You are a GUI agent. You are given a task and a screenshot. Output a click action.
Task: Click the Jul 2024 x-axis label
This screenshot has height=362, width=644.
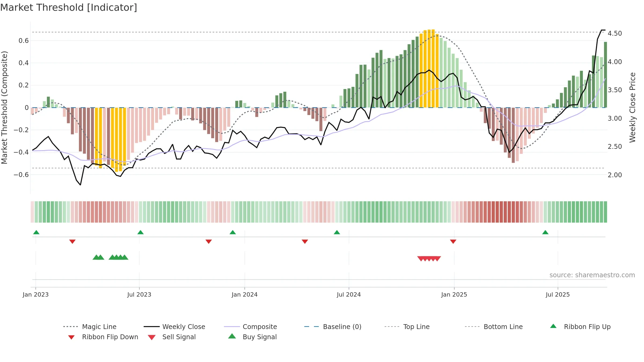pyautogui.click(x=349, y=294)
